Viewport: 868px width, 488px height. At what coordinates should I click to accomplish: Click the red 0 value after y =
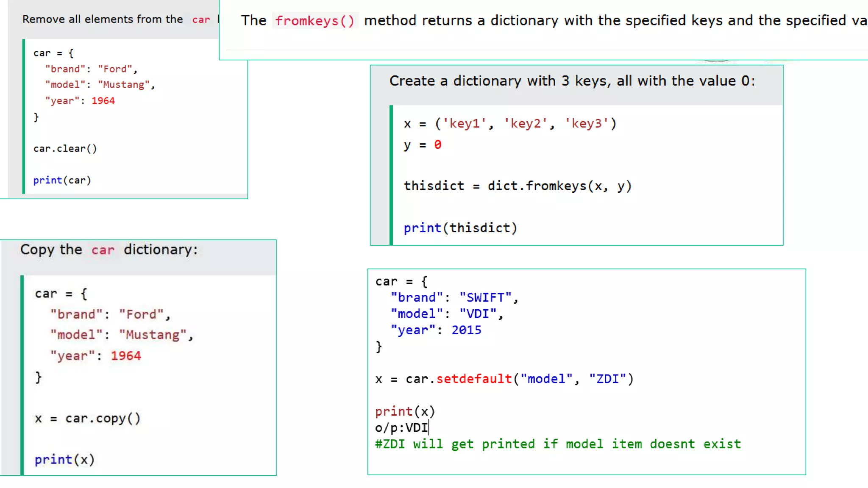[437, 145]
